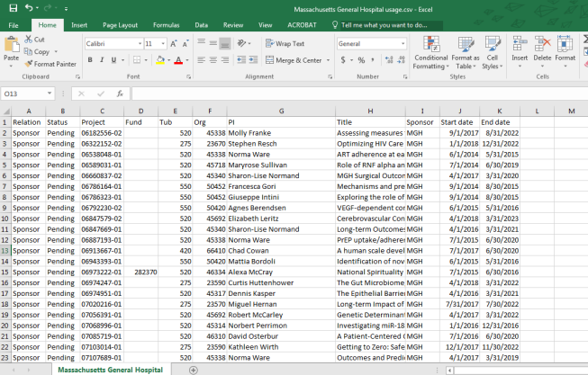Select the Massachusetts General Hospital sheet tab
The width and height of the screenshot is (588, 375).
tap(110, 370)
